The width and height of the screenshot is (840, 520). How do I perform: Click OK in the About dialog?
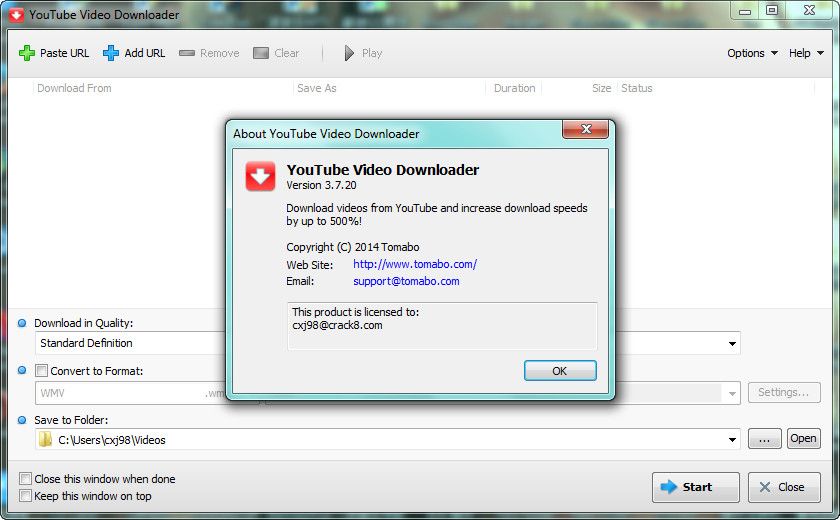(x=560, y=371)
